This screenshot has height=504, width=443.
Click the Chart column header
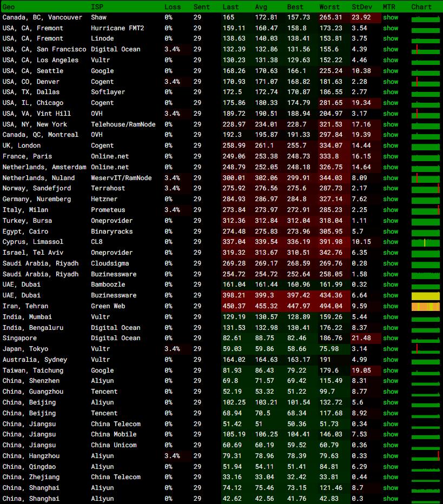(421, 6)
